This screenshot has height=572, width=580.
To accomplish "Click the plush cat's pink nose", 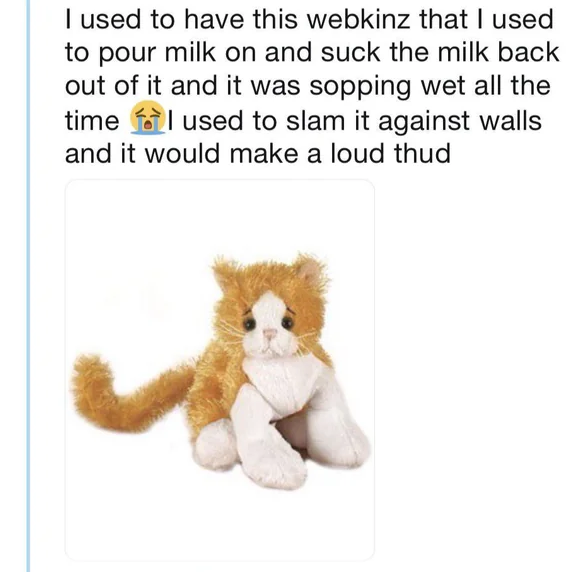I will [x=269, y=333].
